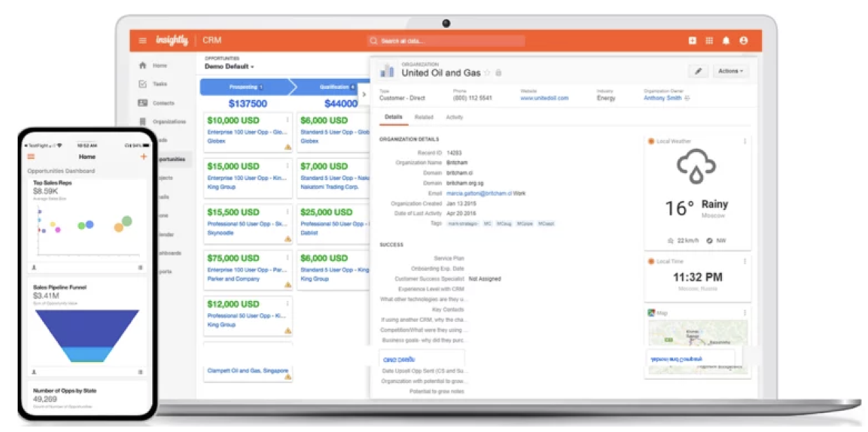868x432 pixels.
Task: Click the 11:32 PM local time value
Action: tap(698, 277)
